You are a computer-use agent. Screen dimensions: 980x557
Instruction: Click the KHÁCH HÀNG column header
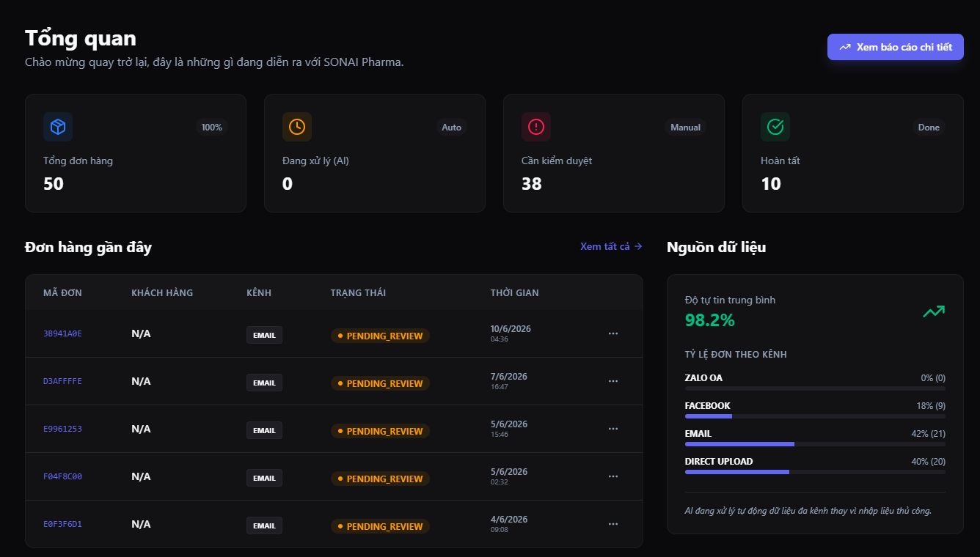click(162, 292)
